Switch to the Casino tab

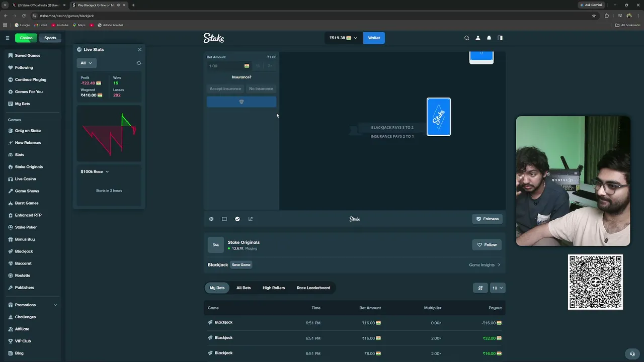point(26,38)
